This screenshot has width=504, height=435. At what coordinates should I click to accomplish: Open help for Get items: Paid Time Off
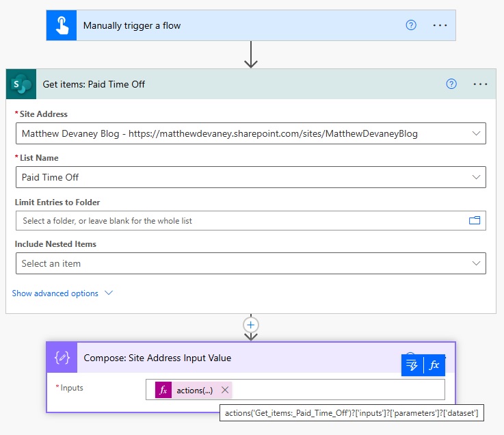pos(451,84)
